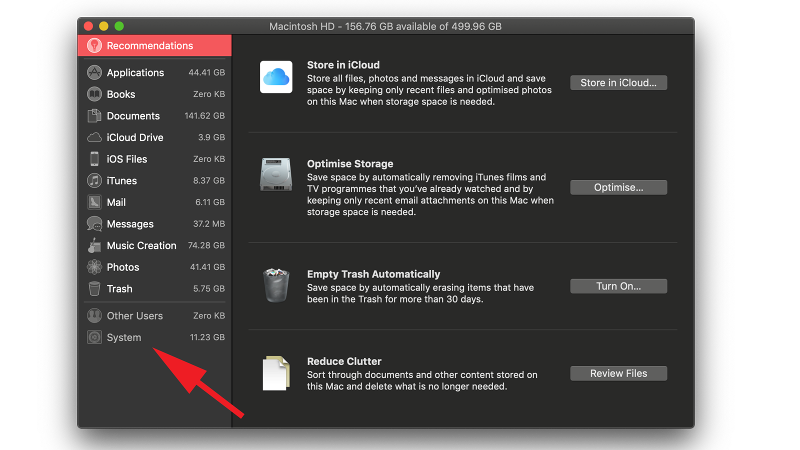The width and height of the screenshot is (800, 450).
Task: Select the Recommendations sidebar item
Action: coord(150,46)
